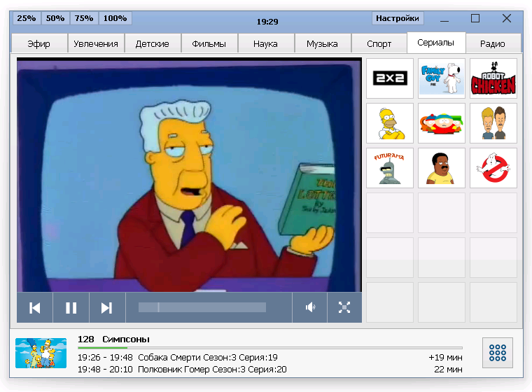Click the channel title 128 Симпсоны
This screenshot has height=392, width=532.
click(x=113, y=339)
